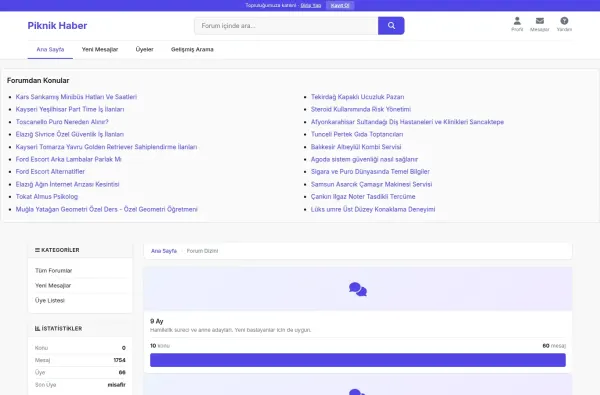Screen dimensions: 600x395
Task: Click the Piknik Haber logo
Action: [57, 26]
